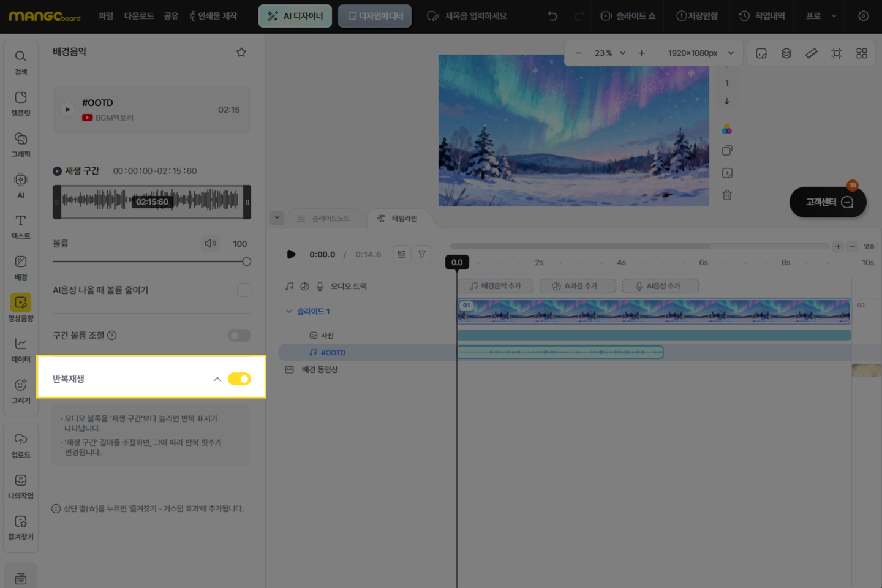Check the AI음성 나올 때 볼륨 줄이기 box
Viewport: 882px width, 588px height.
coord(244,290)
